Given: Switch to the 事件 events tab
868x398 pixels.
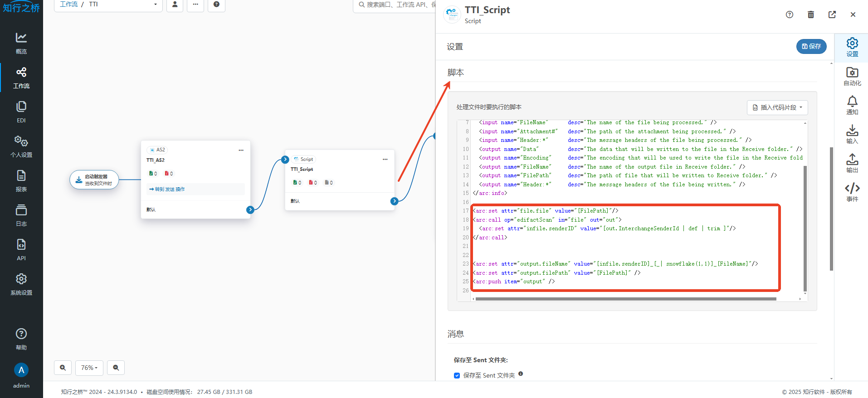Looking at the screenshot, I should 852,192.
